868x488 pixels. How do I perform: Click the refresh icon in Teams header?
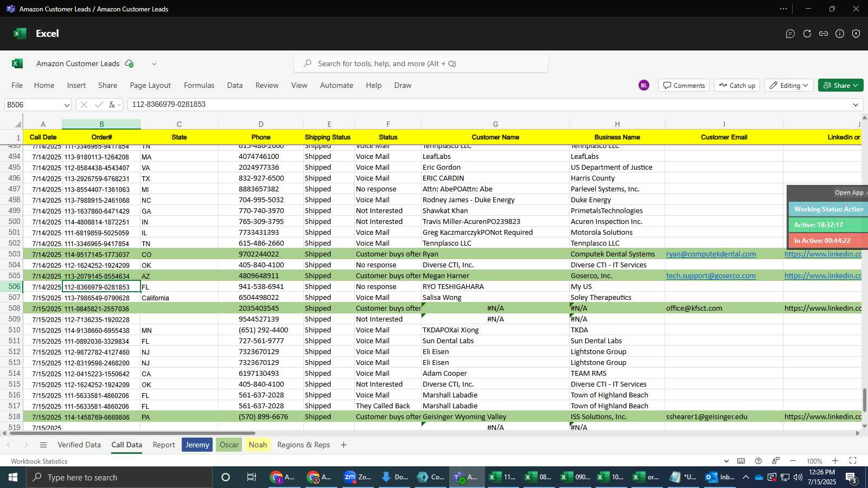(807, 34)
